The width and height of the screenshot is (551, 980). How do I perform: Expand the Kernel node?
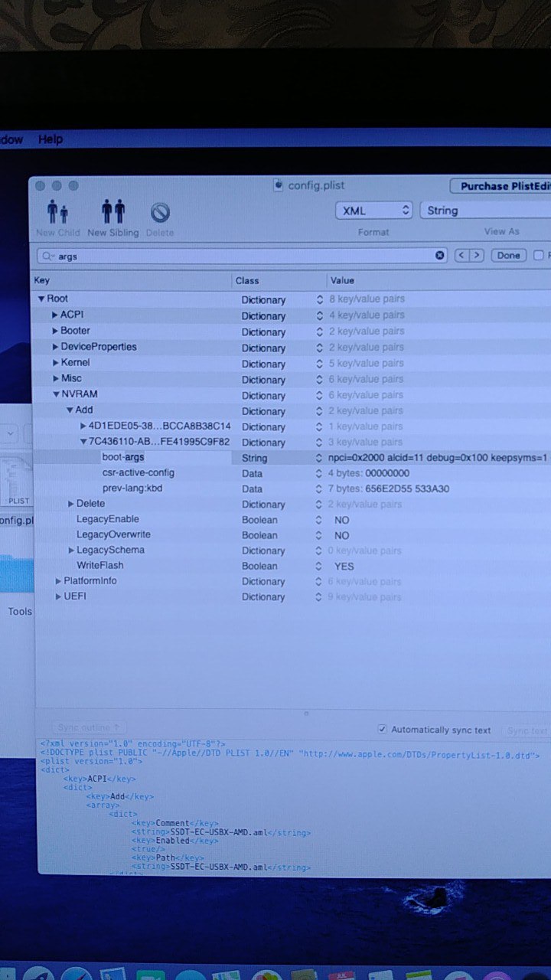point(55,363)
